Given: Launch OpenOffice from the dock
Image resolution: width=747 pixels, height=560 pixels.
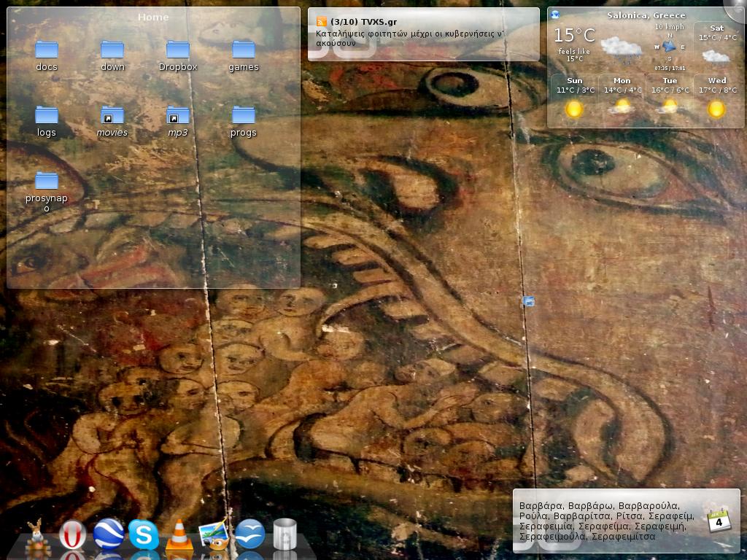Looking at the screenshot, I should [249, 534].
